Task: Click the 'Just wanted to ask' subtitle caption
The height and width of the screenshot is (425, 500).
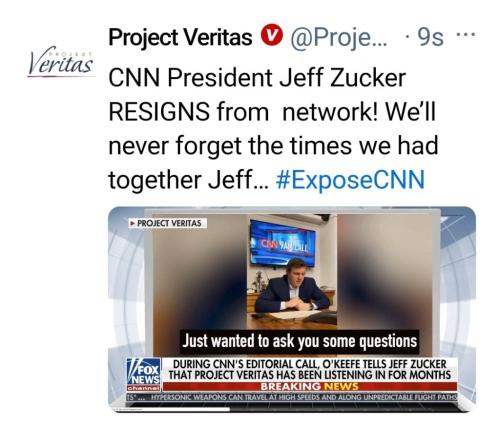Action: [299, 341]
